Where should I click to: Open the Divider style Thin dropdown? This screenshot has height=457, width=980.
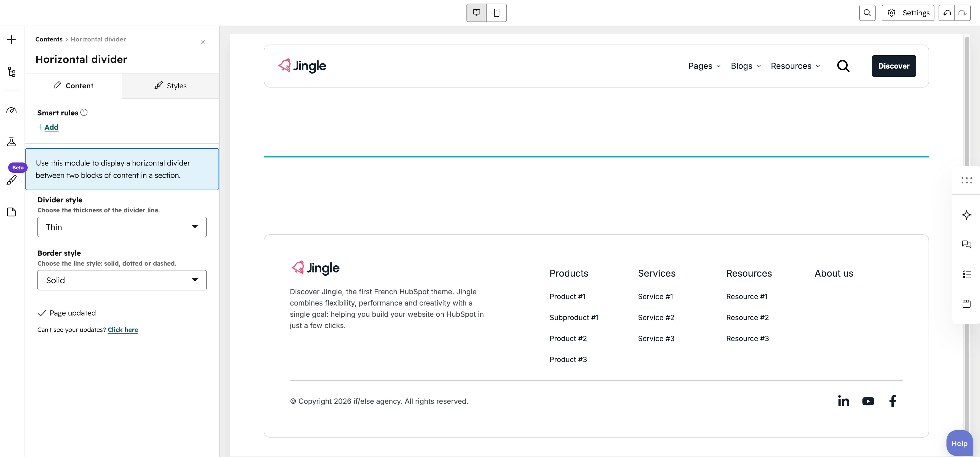click(x=122, y=227)
